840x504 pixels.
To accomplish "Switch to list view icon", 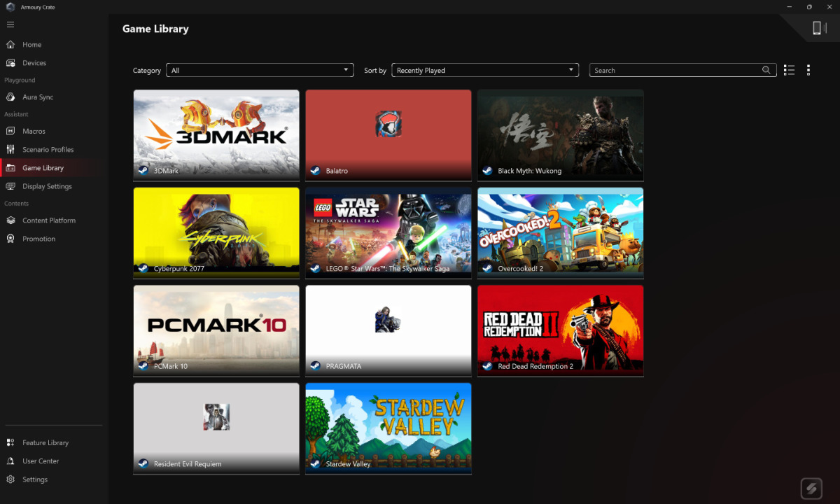I will [790, 70].
